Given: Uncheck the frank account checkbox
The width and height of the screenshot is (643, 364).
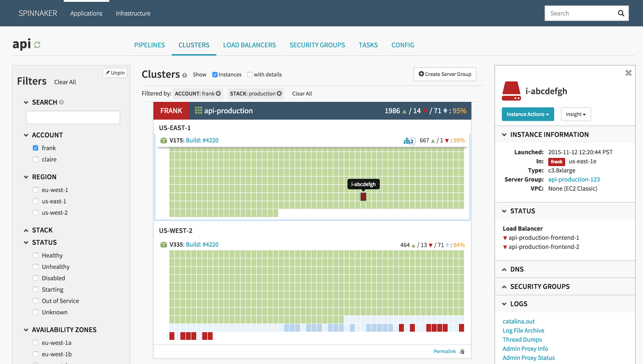Looking at the screenshot, I should [x=35, y=148].
